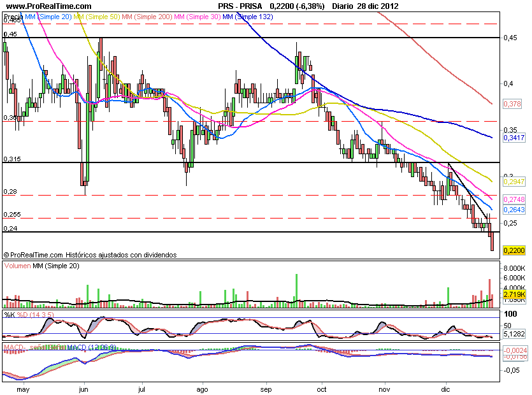
Task: Click the Volumen MM (Simple 20) panel label
Action: [x=42, y=266]
